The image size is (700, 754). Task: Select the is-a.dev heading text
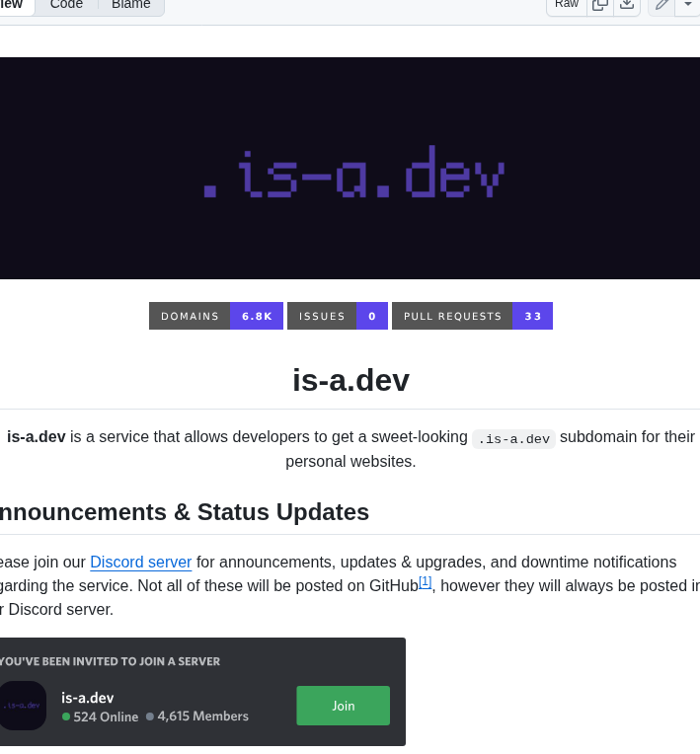pos(350,380)
